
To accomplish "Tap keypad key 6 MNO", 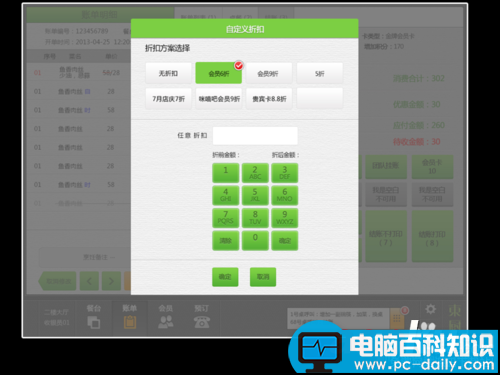I will click(284, 195).
